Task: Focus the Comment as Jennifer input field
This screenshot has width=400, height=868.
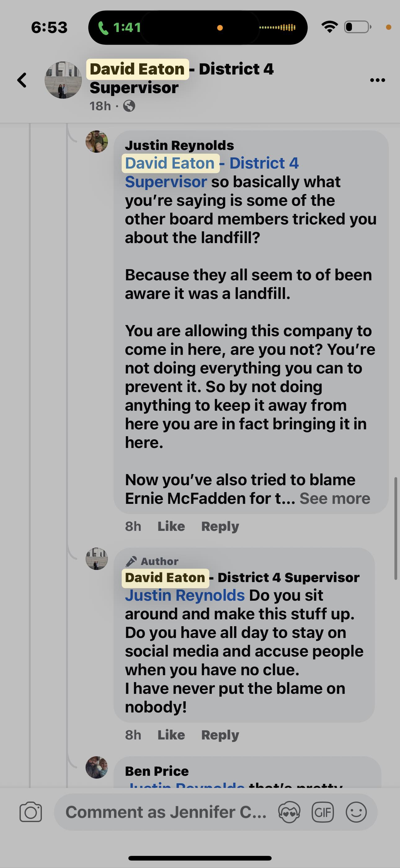Action: (166, 812)
